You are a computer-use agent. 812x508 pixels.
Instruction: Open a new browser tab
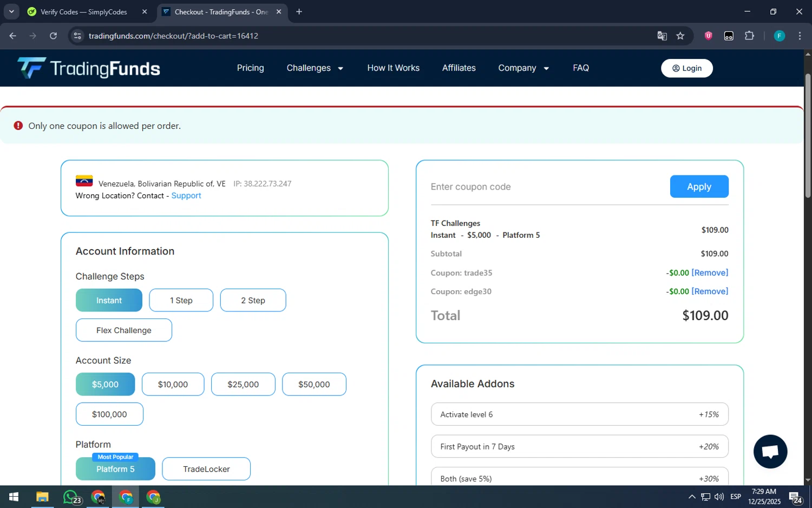click(299, 11)
